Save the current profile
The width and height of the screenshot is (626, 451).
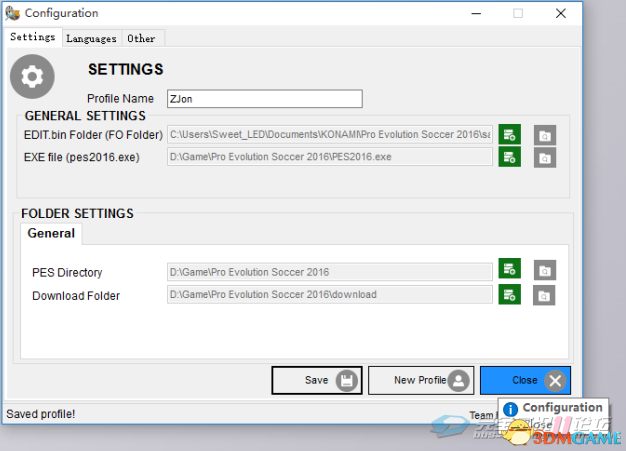pos(317,380)
